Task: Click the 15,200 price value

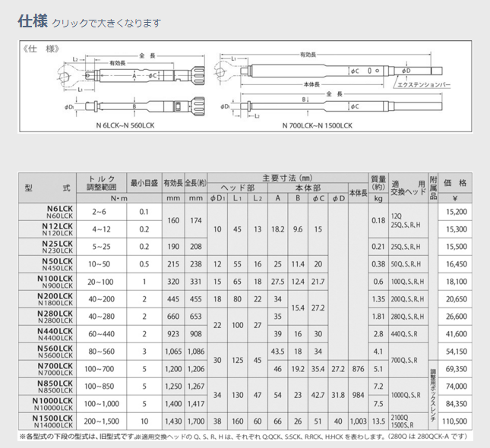Action: (x=457, y=212)
